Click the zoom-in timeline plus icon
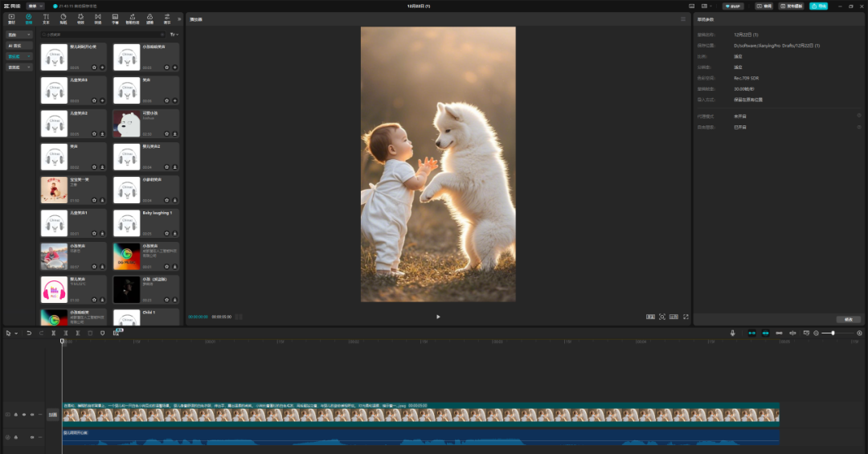 (x=859, y=333)
